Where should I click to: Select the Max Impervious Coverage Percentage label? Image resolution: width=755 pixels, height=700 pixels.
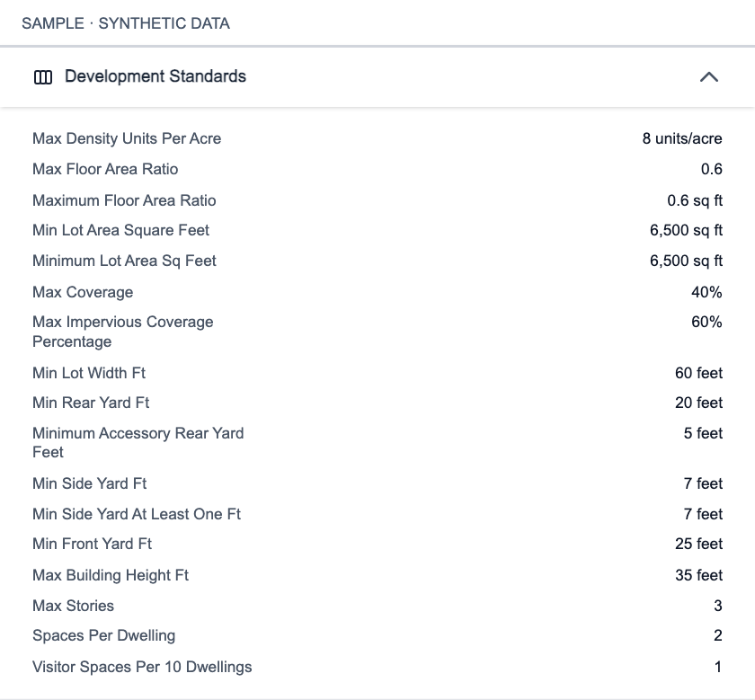[123, 332]
